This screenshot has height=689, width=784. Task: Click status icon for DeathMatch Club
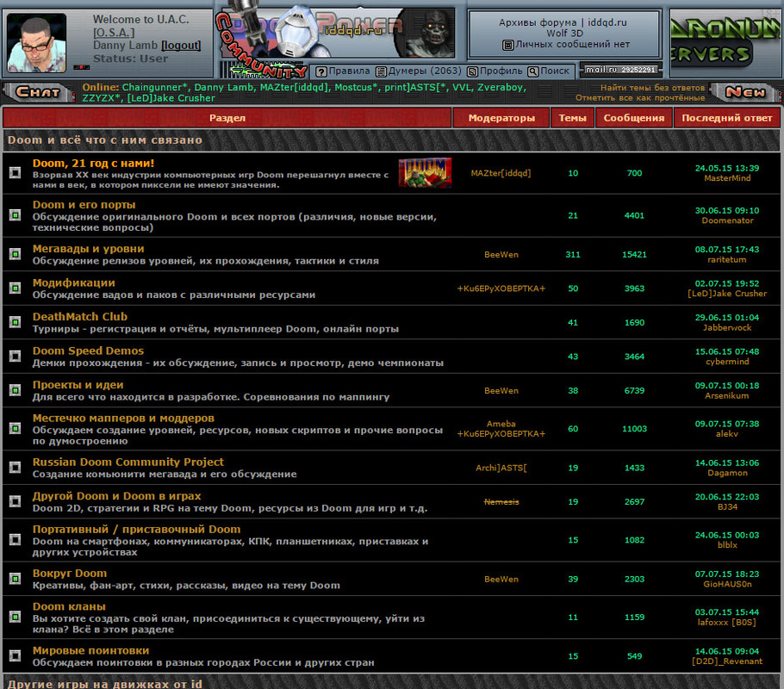(x=15, y=322)
